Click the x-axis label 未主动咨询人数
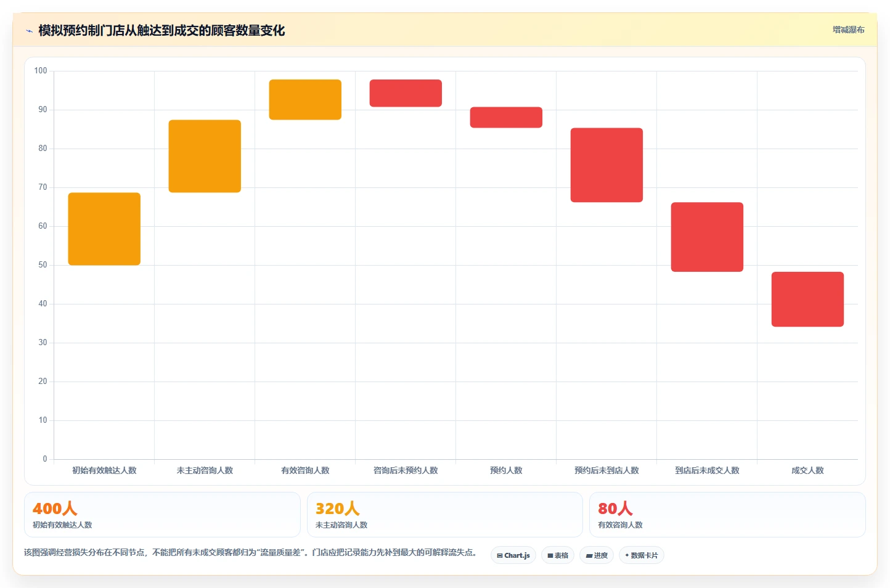This screenshot has width=890, height=588. pos(205,470)
